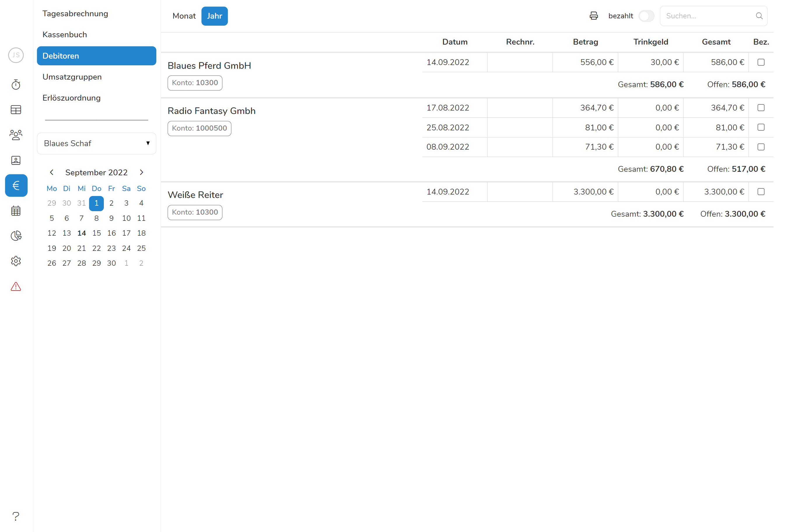Open the Kassenbuch menu item

(x=65, y=35)
